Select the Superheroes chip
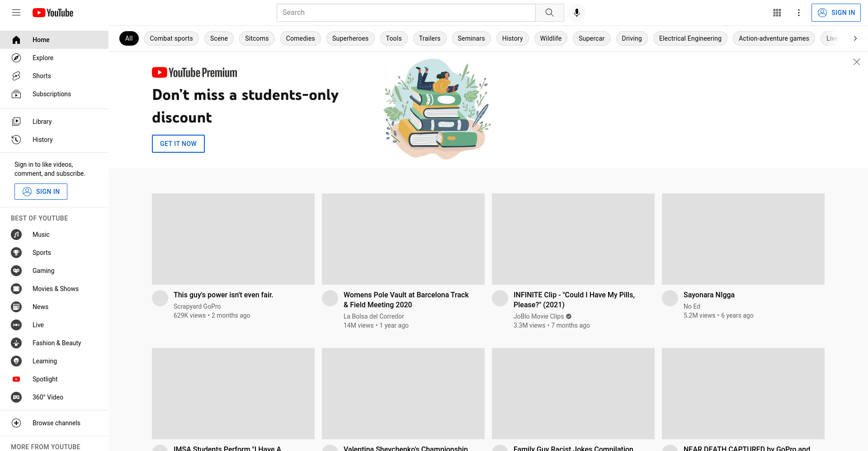This screenshot has width=868, height=451. [350, 38]
